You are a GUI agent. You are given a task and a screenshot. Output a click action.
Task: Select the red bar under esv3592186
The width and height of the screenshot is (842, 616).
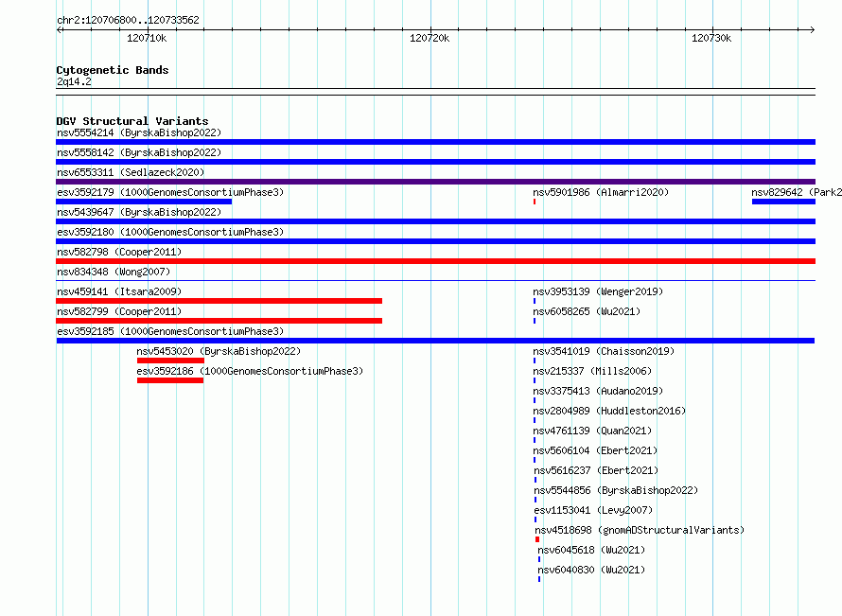tap(170, 380)
